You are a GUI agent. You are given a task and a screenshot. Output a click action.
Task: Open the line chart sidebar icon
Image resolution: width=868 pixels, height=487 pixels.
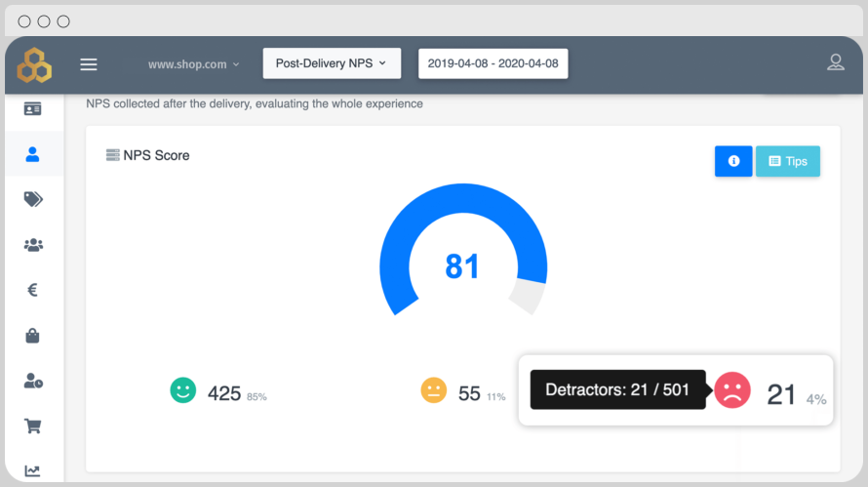(x=32, y=471)
